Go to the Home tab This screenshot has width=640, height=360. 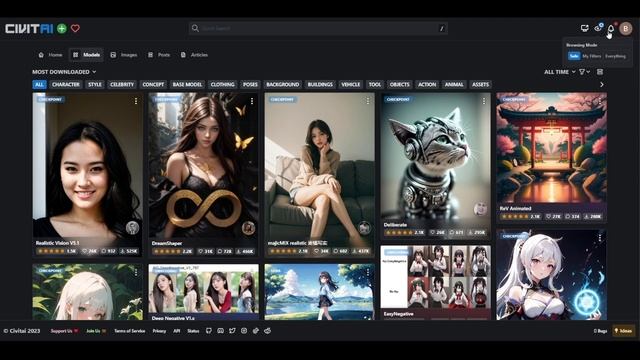click(x=50, y=55)
